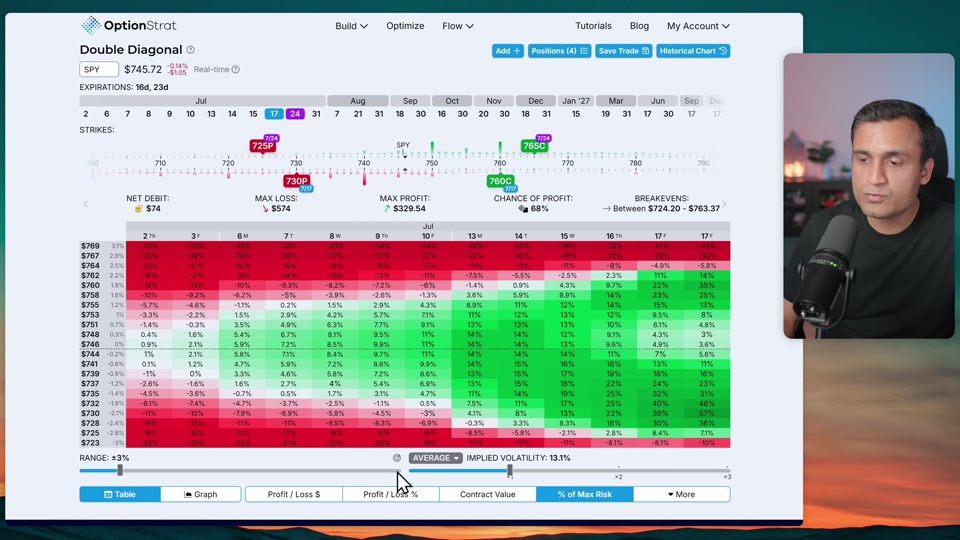The height and width of the screenshot is (540, 960).
Task: Select the Jan '27 15 expiration date
Action: click(x=576, y=114)
